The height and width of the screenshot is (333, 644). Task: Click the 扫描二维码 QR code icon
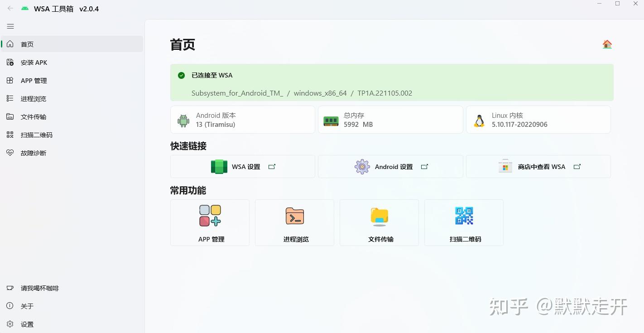[x=464, y=216]
